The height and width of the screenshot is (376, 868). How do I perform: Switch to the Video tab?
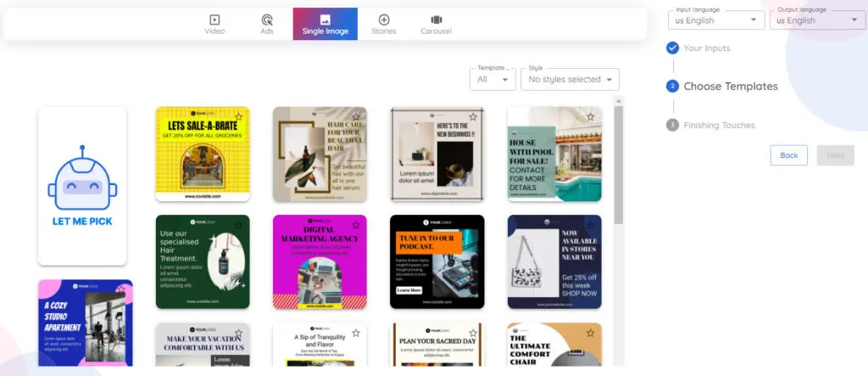pos(214,24)
